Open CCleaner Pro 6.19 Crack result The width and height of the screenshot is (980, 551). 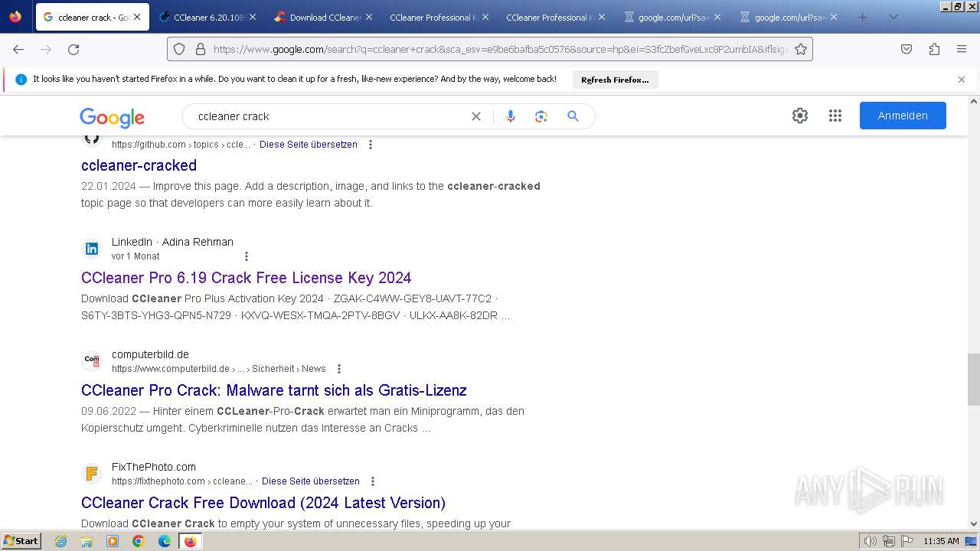(247, 278)
